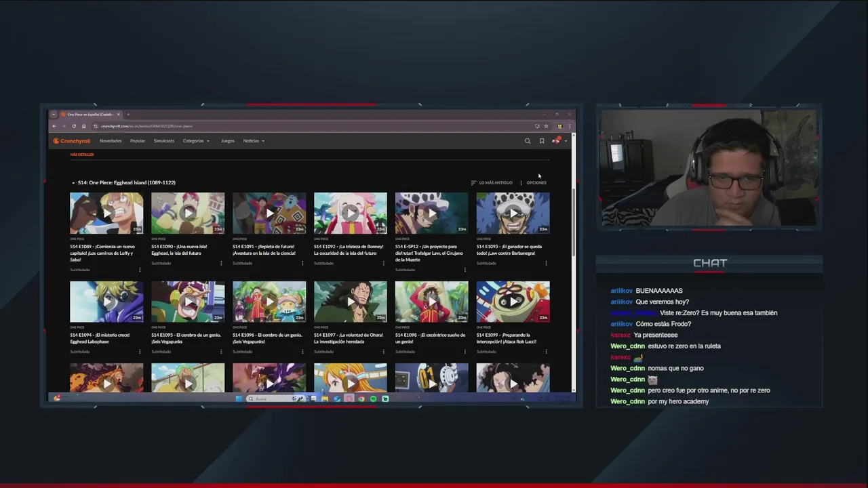Open the Novedades menu item
868x488 pixels.
coord(111,141)
